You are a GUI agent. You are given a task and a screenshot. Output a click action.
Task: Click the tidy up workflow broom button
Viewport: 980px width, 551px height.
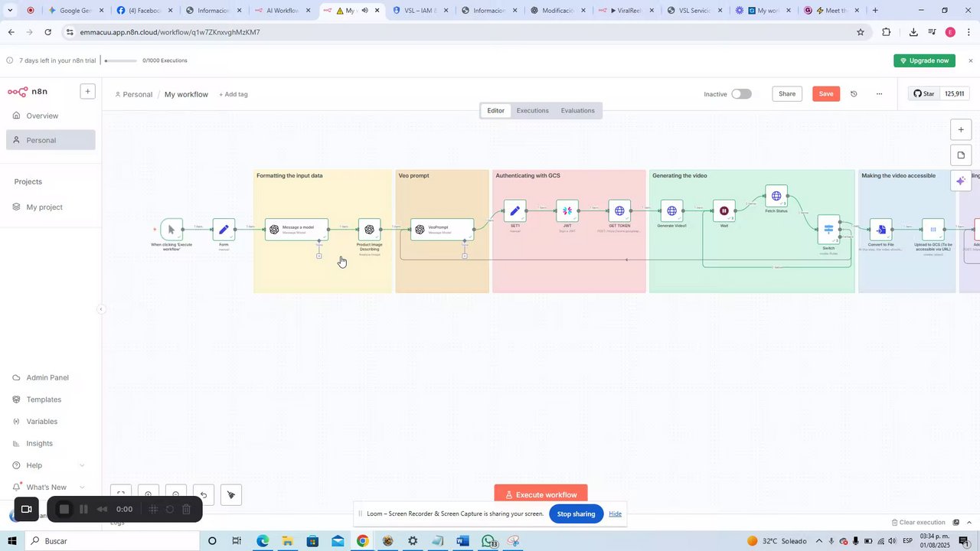pos(231,494)
